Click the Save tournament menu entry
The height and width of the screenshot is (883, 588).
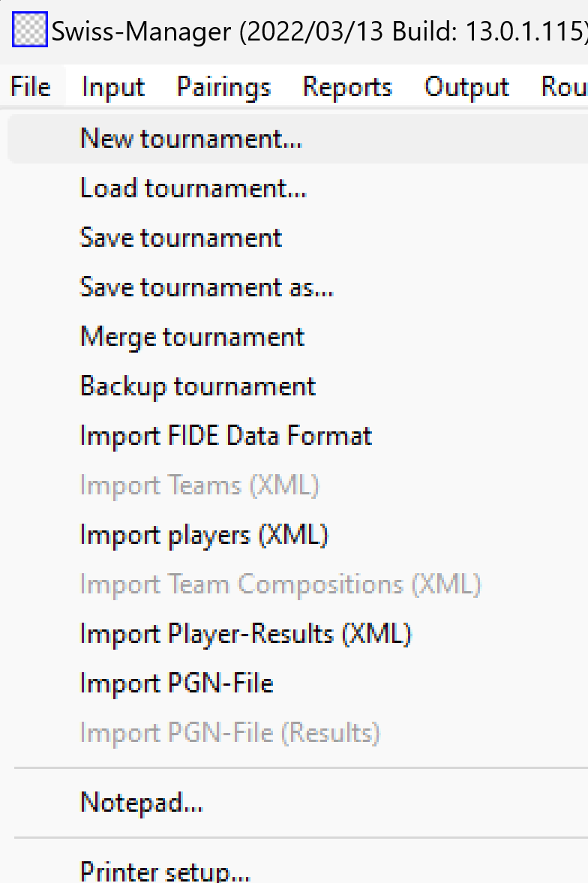tap(181, 238)
